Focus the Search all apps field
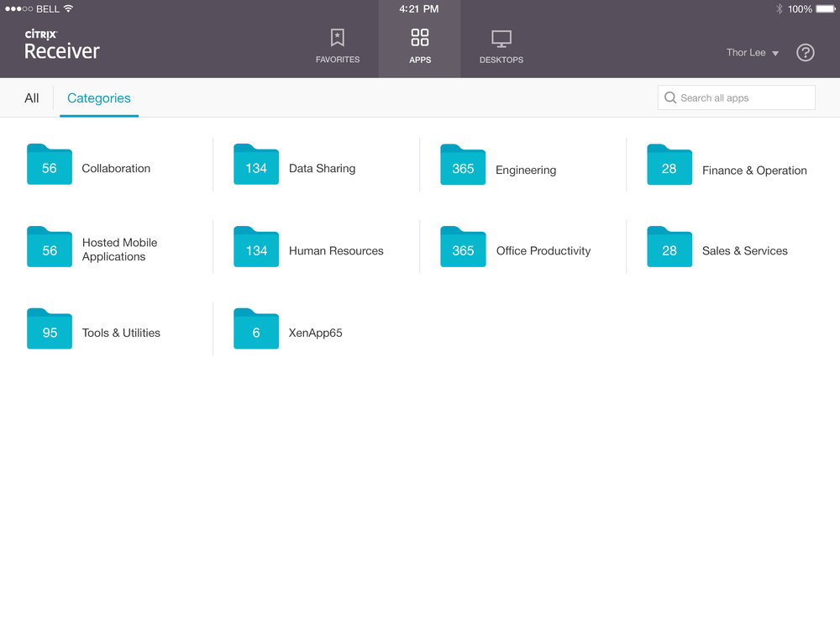Screen dimensions: 840x630 [x=736, y=97]
